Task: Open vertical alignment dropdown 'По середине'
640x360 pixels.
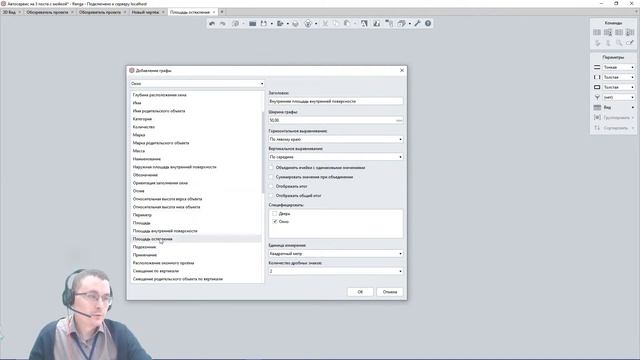Action: click(336, 157)
